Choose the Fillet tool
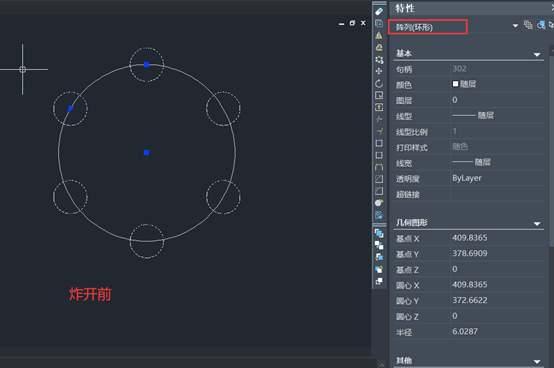Screen dimensions: 554x368 tap(379, 191)
